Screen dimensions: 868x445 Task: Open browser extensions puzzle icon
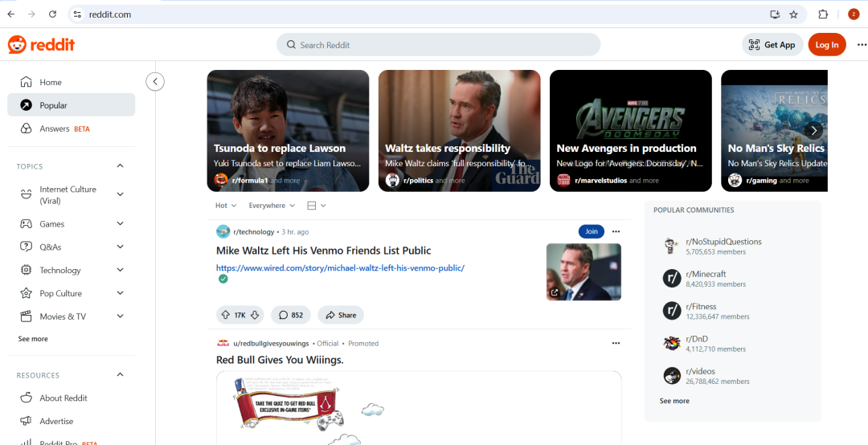[823, 14]
